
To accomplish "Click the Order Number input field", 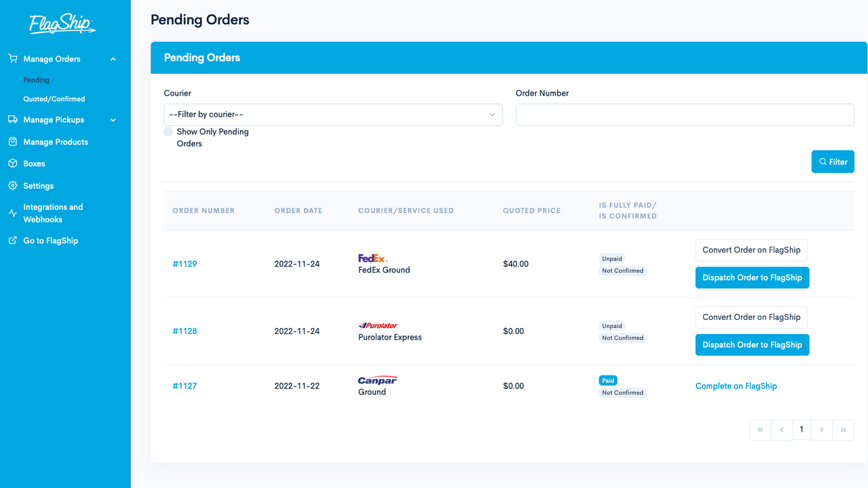I will [684, 115].
